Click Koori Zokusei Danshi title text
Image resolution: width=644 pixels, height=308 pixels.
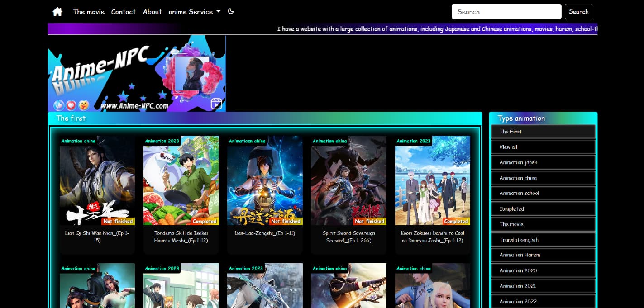click(x=433, y=237)
